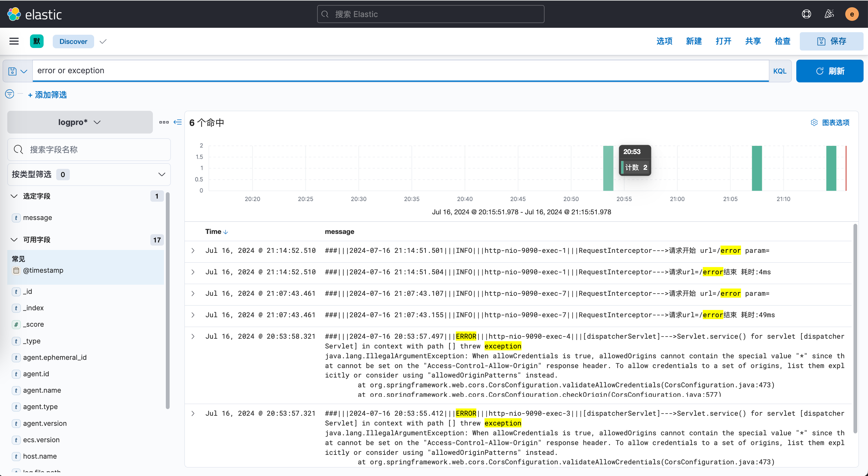
Task: Click the help lifebuoy icon
Action: pyautogui.click(x=806, y=14)
